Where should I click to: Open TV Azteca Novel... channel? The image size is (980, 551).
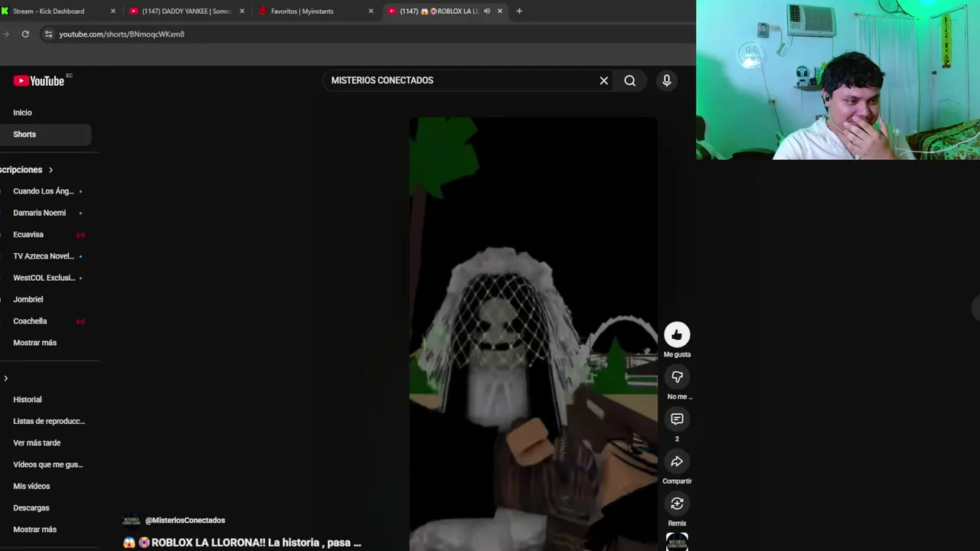tap(43, 256)
